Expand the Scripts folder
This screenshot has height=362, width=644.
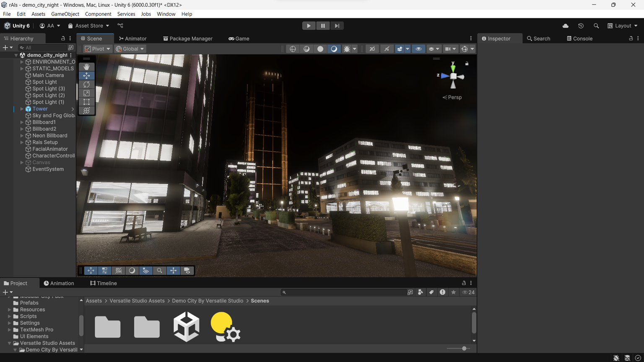(9, 316)
